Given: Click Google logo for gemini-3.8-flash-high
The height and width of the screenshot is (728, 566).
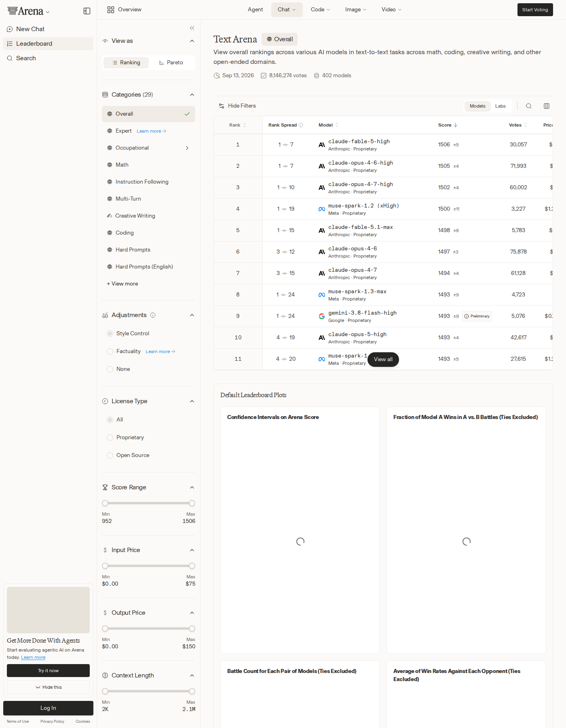Looking at the screenshot, I should point(322,316).
